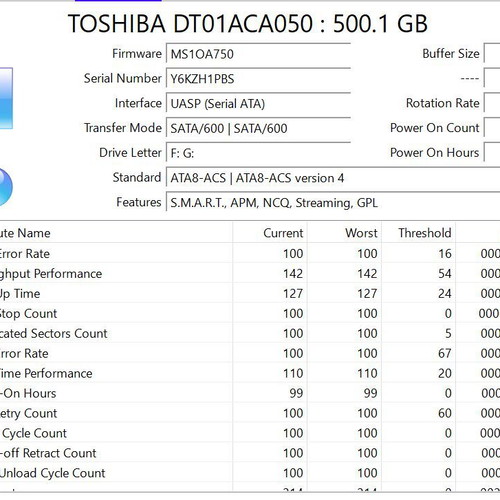Image resolution: width=500 pixels, height=500 pixels.
Task: Click the Interface label
Action: pyautogui.click(x=138, y=103)
